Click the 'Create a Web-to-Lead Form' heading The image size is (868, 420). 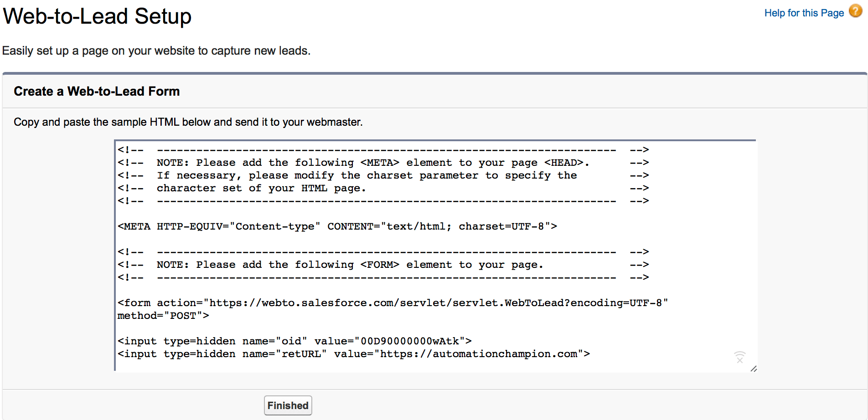click(x=97, y=91)
